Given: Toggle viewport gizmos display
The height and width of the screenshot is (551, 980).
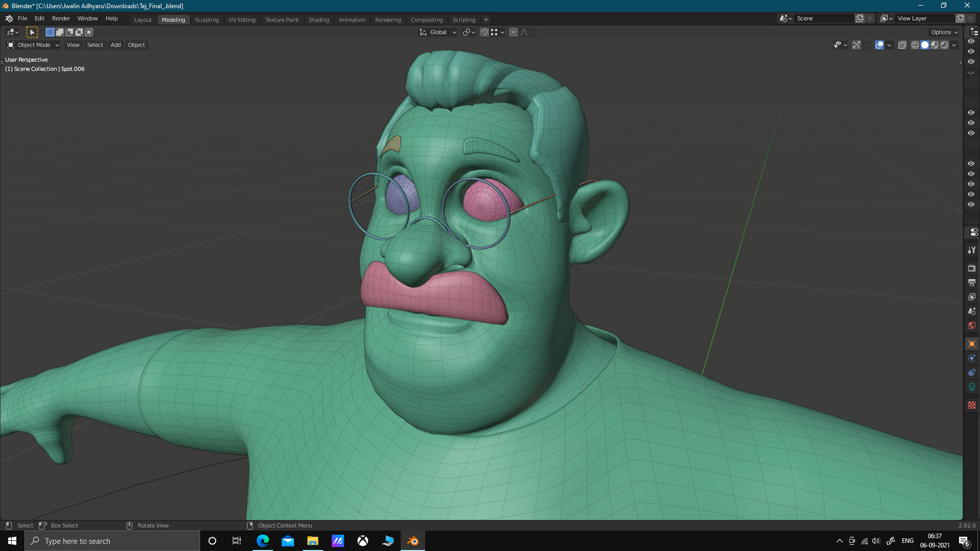Looking at the screenshot, I should (x=856, y=45).
